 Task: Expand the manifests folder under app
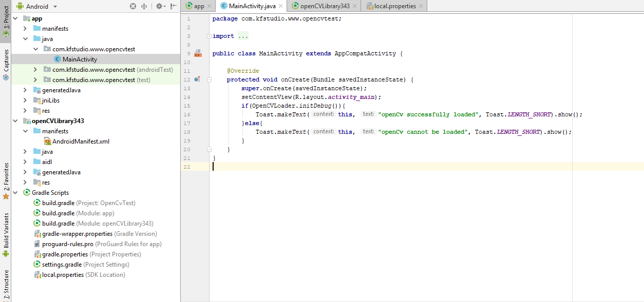pyautogui.click(x=25, y=29)
